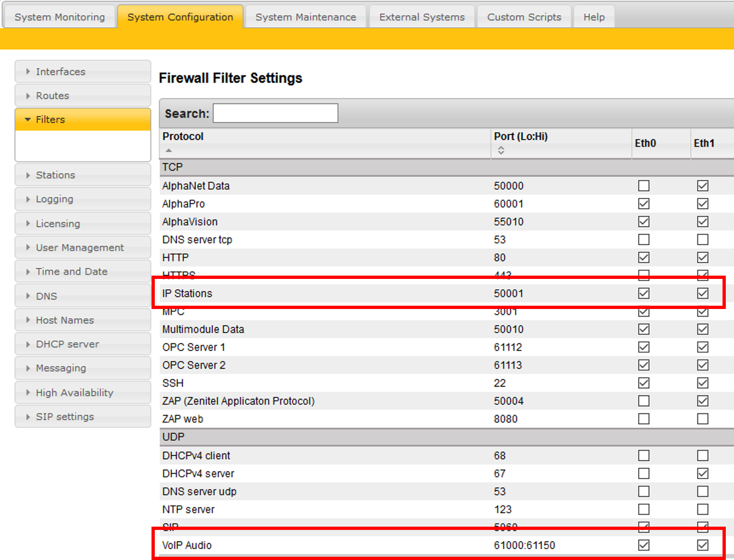The height and width of the screenshot is (560, 734).
Task: Sort by the Eth0 column header
Action: point(645,143)
